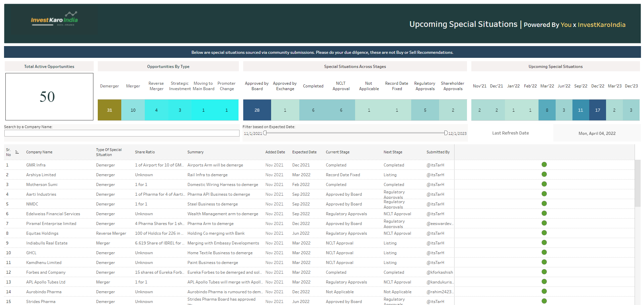Select the Reverse Merger bar showing 4
Image resolution: width=644 pixels, height=305 pixels.
(157, 110)
